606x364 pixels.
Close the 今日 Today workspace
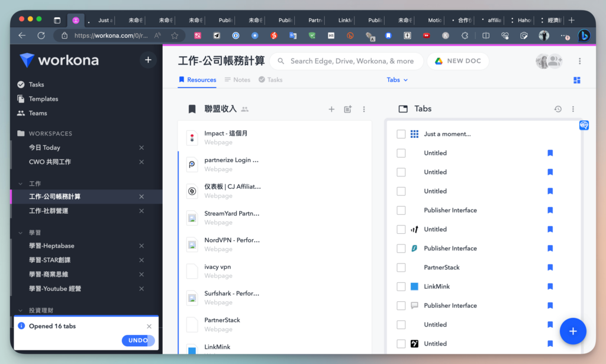[x=141, y=147]
